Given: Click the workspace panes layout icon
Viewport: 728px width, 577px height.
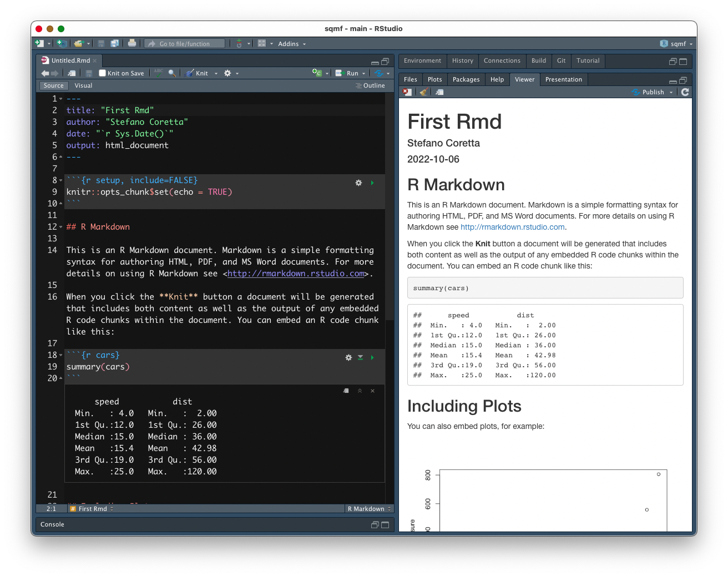Looking at the screenshot, I should point(262,43).
